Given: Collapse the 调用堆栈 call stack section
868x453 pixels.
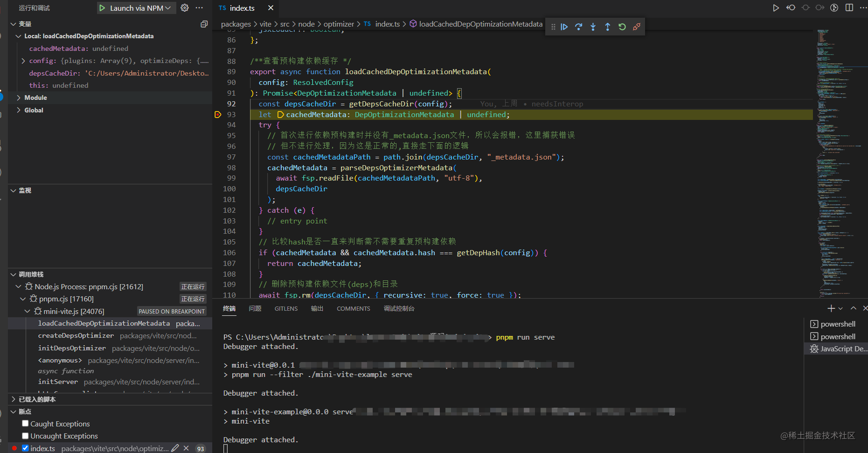Looking at the screenshot, I should pyautogui.click(x=13, y=274).
